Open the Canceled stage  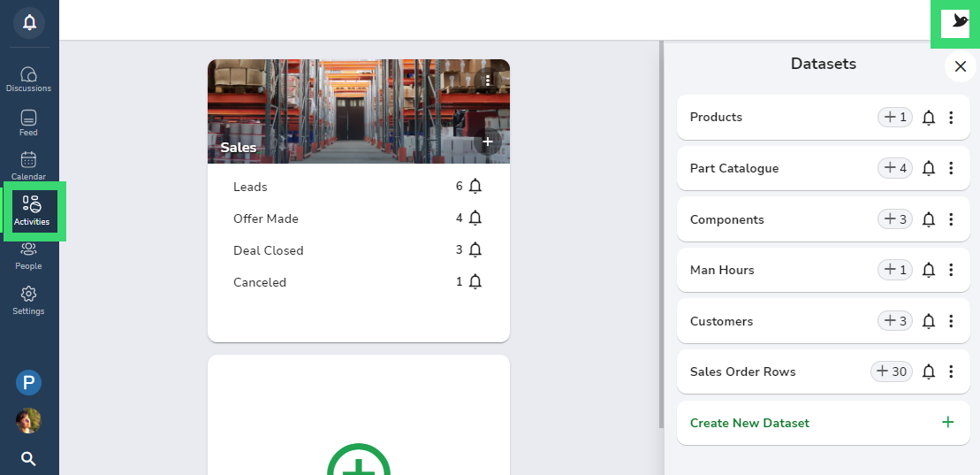tap(260, 282)
